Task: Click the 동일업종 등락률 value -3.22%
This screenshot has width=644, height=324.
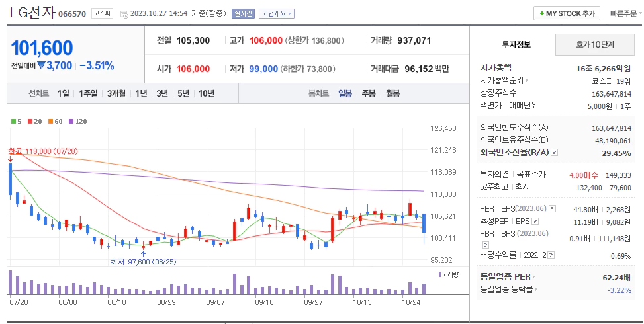Action: 620,290
